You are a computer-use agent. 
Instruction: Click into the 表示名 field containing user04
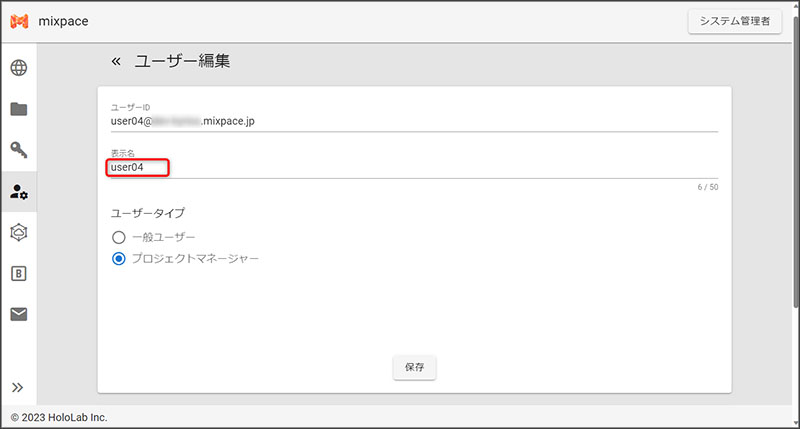click(x=400, y=168)
